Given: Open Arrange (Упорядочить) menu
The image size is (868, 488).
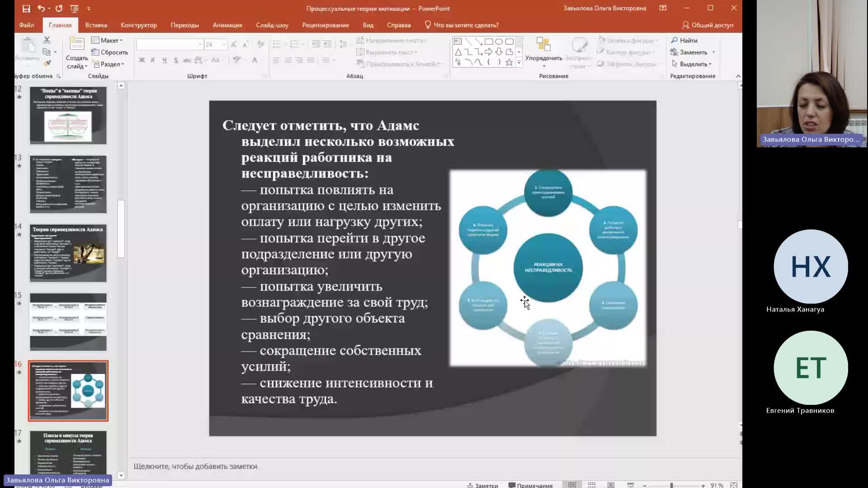Looking at the screenshot, I should [543, 52].
